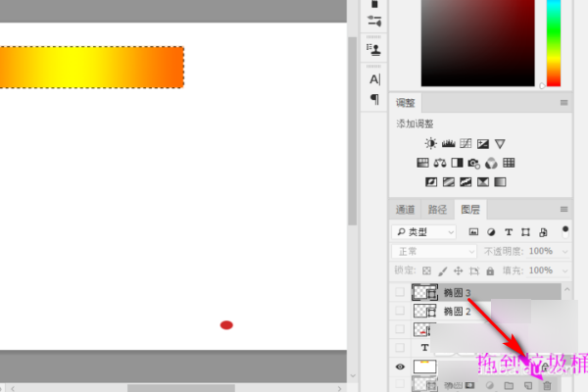This screenshot has width=588, height=392.
Task: Filter layers by adjustment layers
Action: point(491,232)
